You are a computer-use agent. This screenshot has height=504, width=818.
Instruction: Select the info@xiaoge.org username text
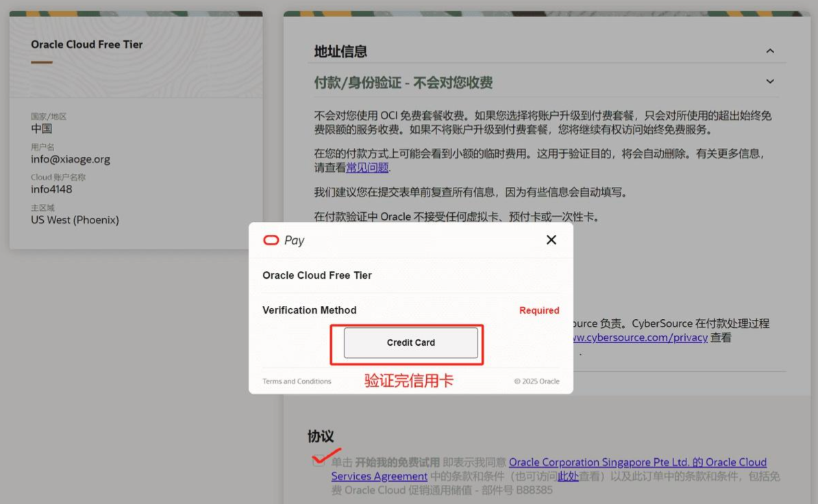71,160
